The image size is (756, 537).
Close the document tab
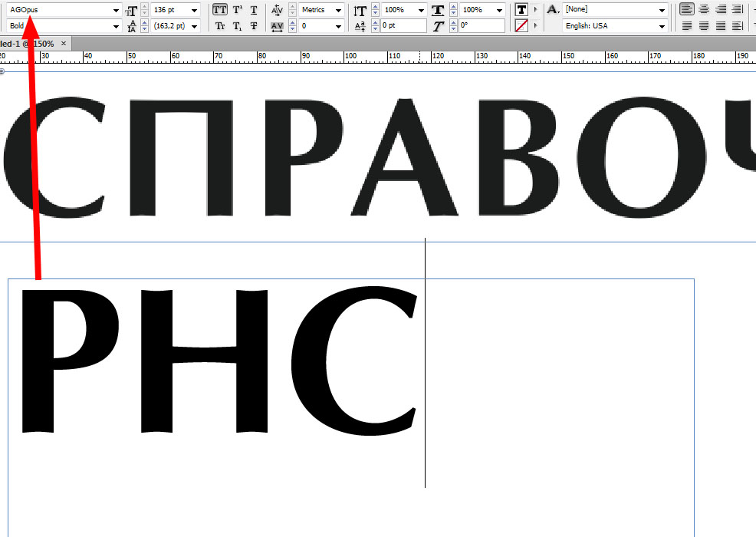click(x=63, y=44)
